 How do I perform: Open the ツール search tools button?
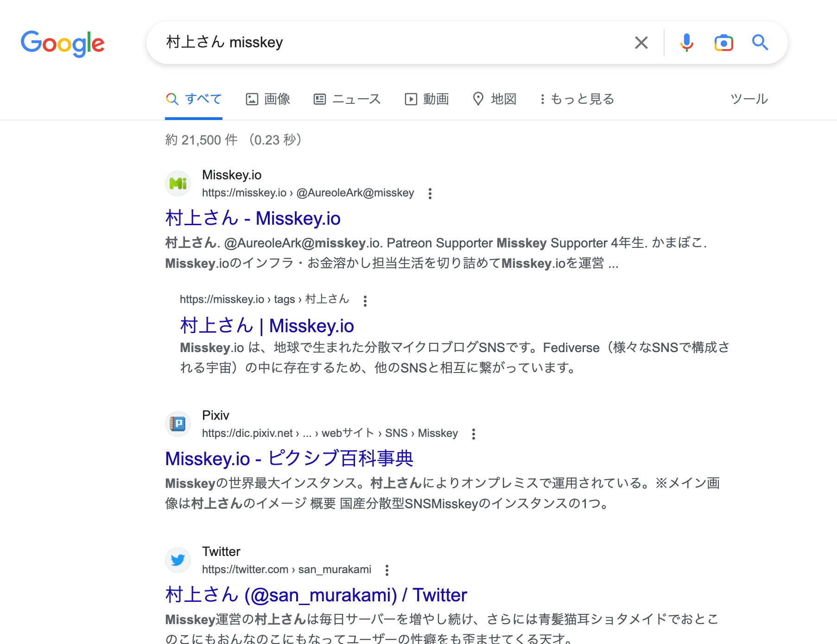tap(749, 99)
